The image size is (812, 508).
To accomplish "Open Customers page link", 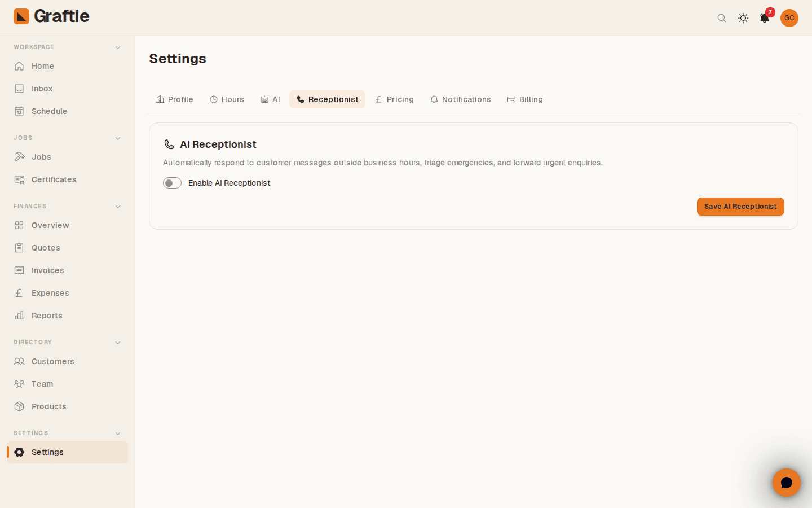I will click(67, 361).
